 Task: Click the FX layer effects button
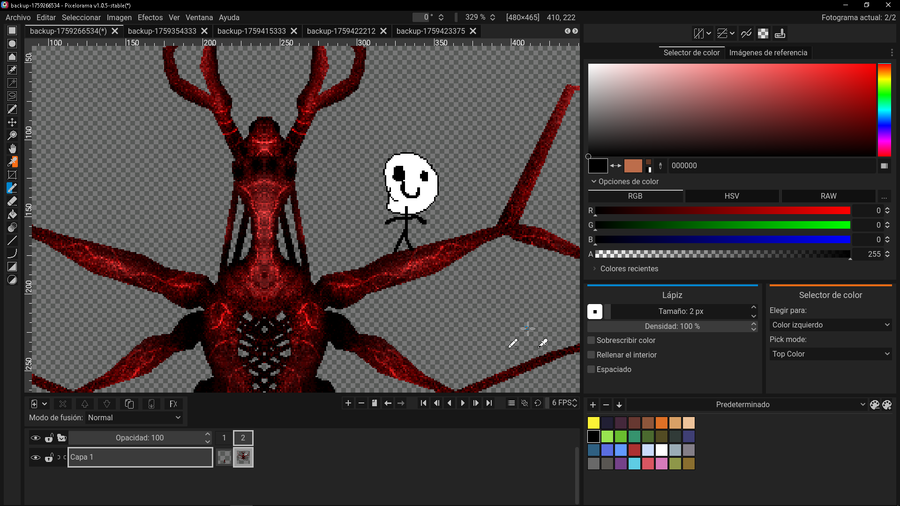tap(173, 404)
